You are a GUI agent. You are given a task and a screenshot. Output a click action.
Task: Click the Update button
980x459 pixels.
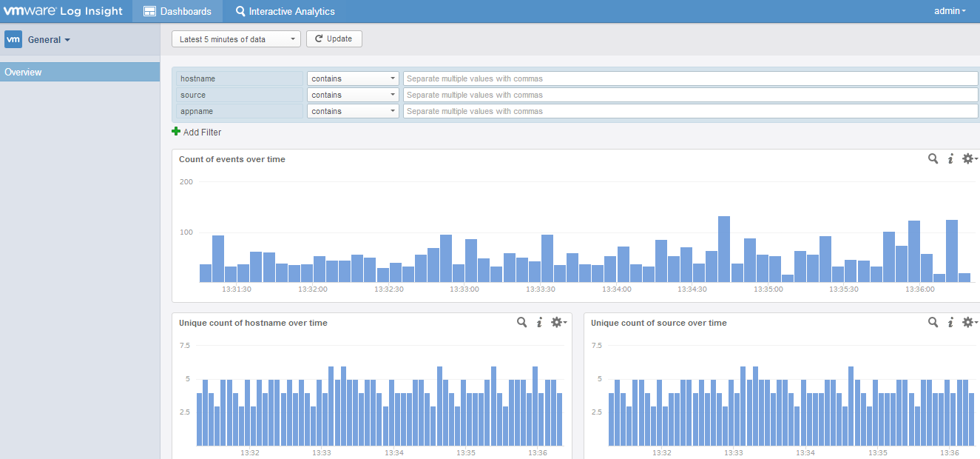(x=334, y=38)
